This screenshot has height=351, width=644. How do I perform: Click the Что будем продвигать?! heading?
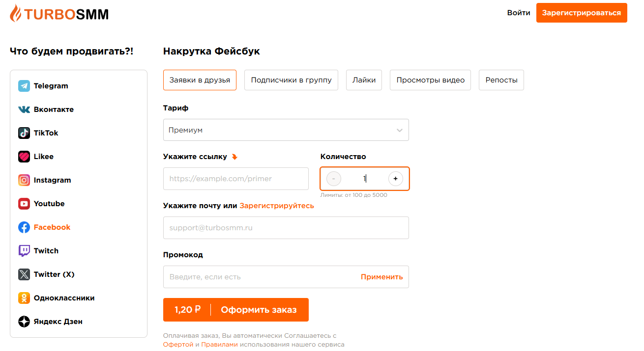72,51
